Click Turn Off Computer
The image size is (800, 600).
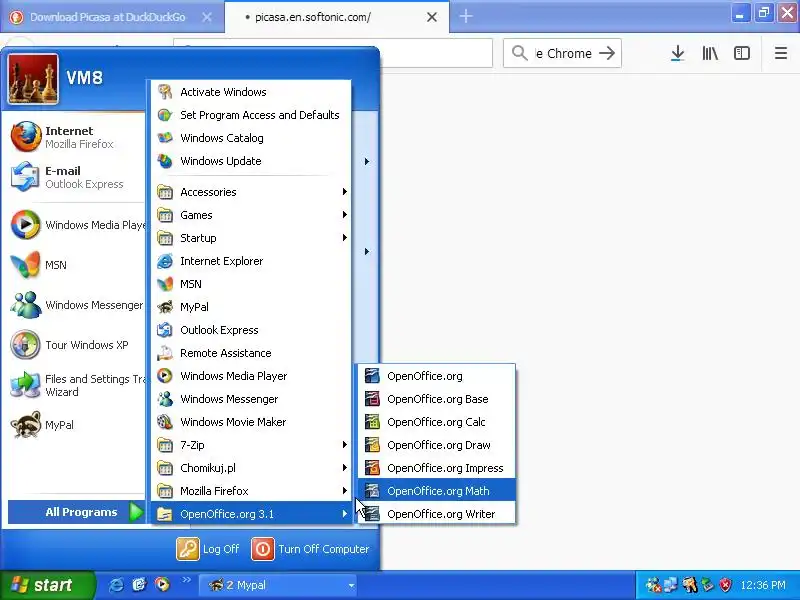[x=311, y=549]
